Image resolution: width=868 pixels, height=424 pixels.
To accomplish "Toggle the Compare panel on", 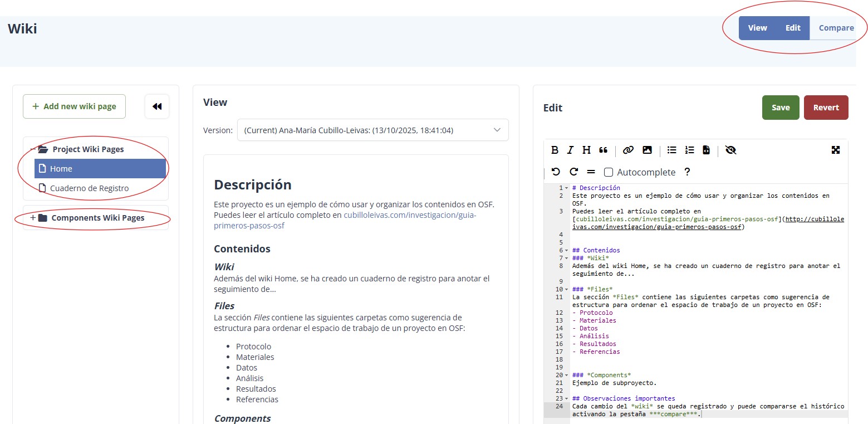I will point(836,28).
